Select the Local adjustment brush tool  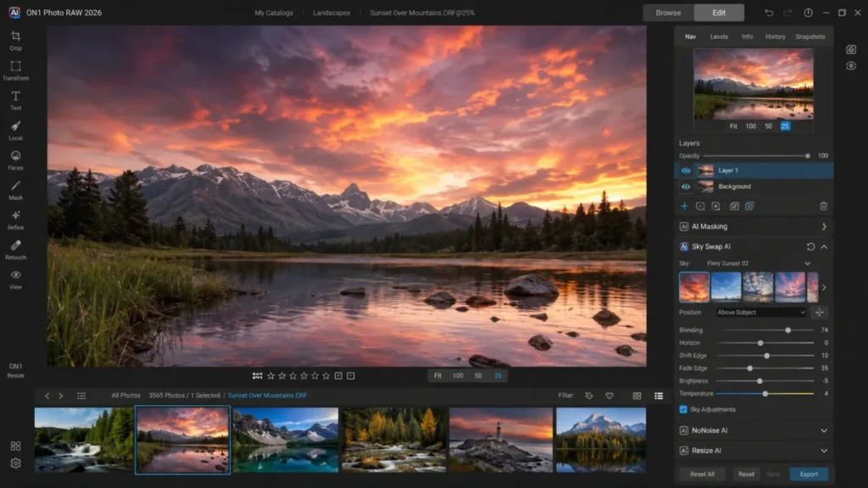pos(15,130)
